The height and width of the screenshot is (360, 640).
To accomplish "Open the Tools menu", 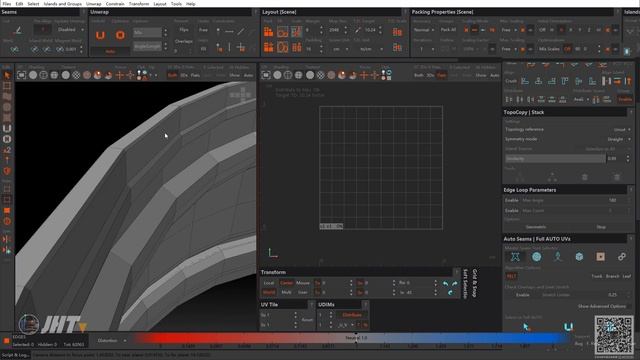I will coord(176,4).
